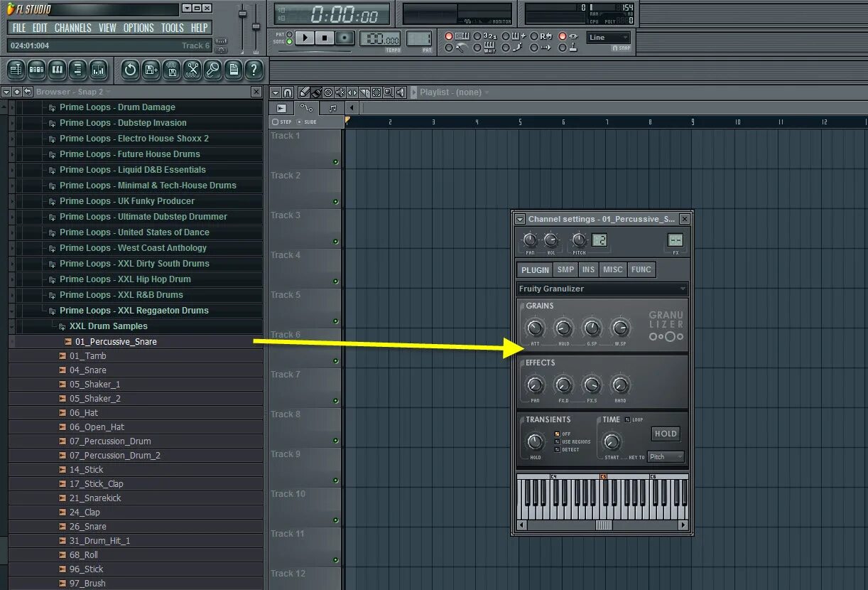Open the OPTIONS menu
868x590 pixels.
[139, 28]
